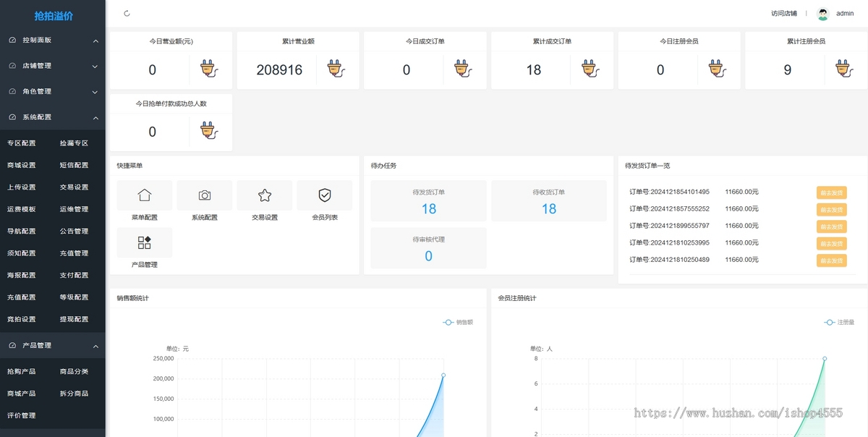This screenshot has width=868, height=437.
Task: Click the gauge icon beside 控制面版
Action: tap(12, 41)
